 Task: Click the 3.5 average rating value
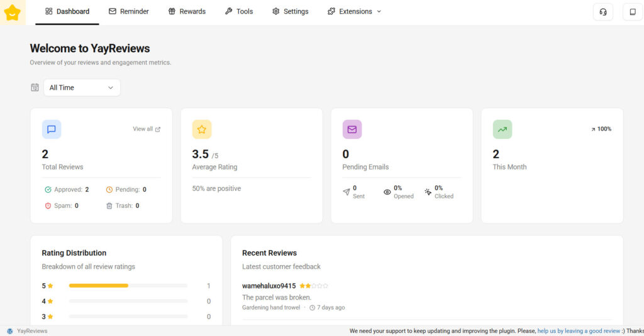201,154
